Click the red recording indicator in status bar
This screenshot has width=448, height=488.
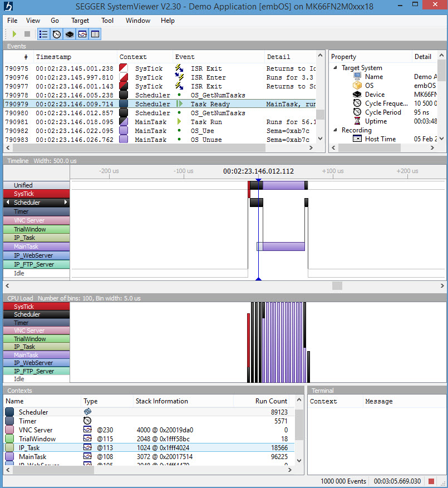[431, 481]
